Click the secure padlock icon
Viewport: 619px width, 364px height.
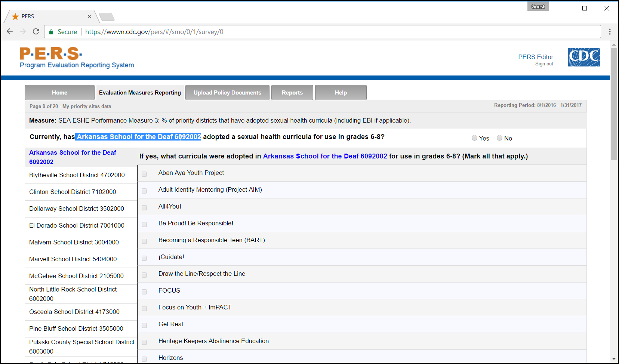point(51,32)
